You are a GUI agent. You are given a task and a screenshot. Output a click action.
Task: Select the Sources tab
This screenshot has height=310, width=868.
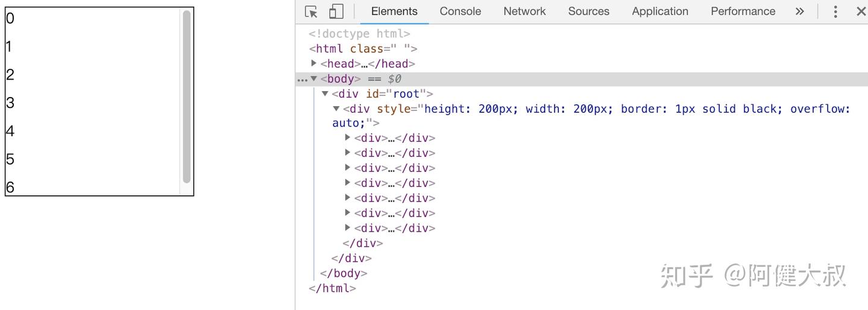588,11
